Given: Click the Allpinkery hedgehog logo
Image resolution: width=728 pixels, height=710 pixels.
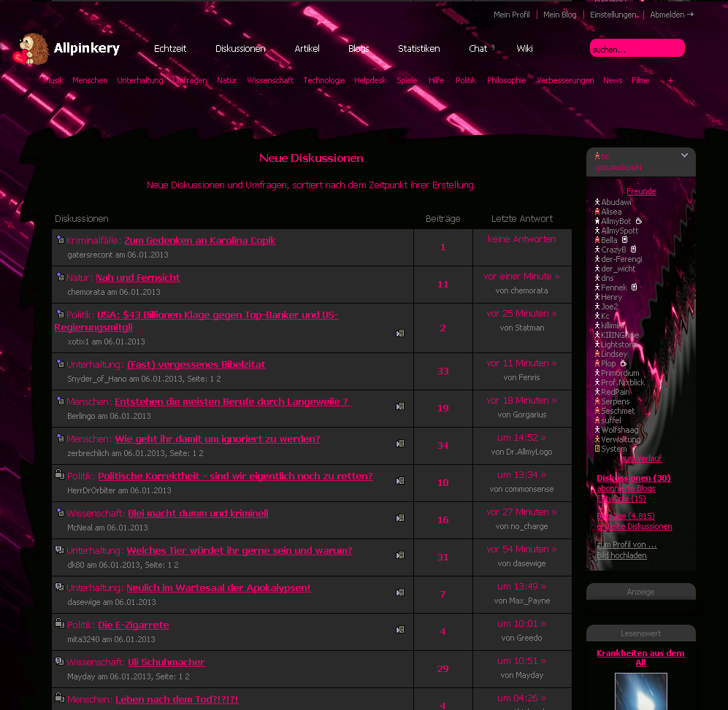Looking at the screenshot, I should point(33,50).
